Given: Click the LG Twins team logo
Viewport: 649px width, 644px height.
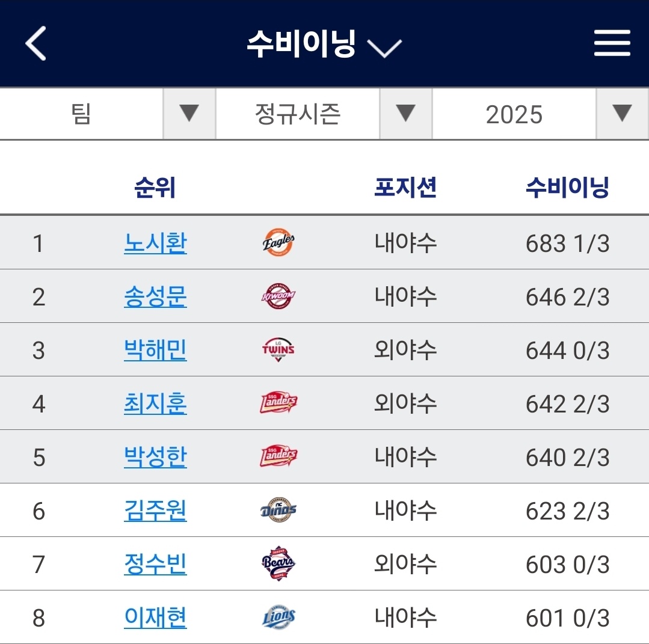Looking at the screenshot, I should 278,350.
